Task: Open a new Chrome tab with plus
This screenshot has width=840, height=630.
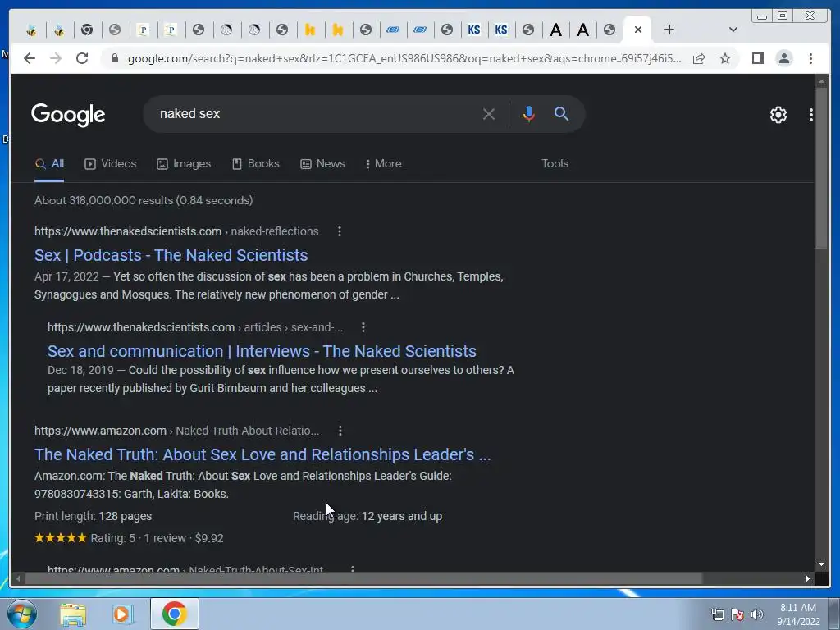Action: point(669,30)
